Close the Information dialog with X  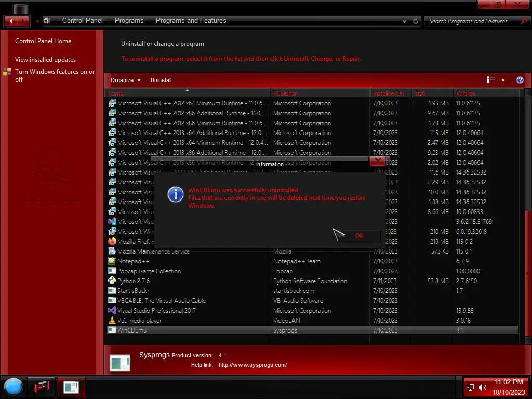pos(378,162)
